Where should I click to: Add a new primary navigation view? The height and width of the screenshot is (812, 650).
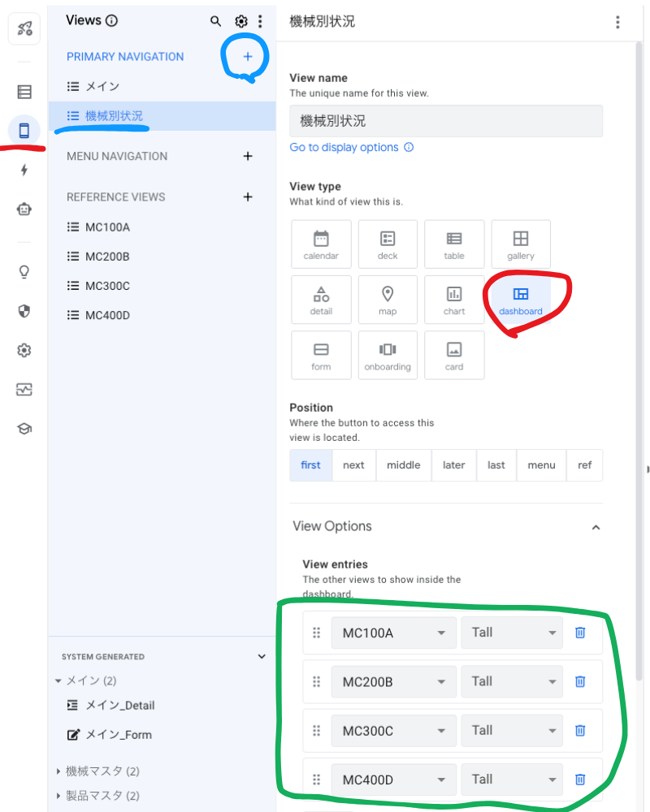point(248,57)
